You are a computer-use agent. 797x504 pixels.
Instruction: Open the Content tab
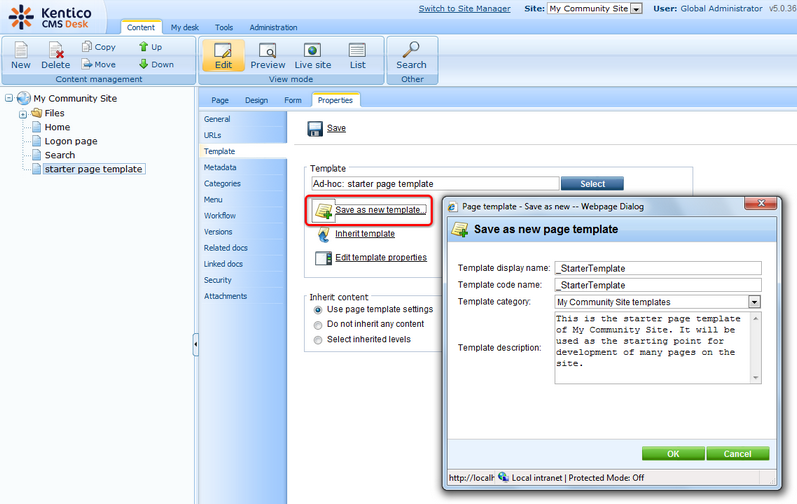coord(141,27)
